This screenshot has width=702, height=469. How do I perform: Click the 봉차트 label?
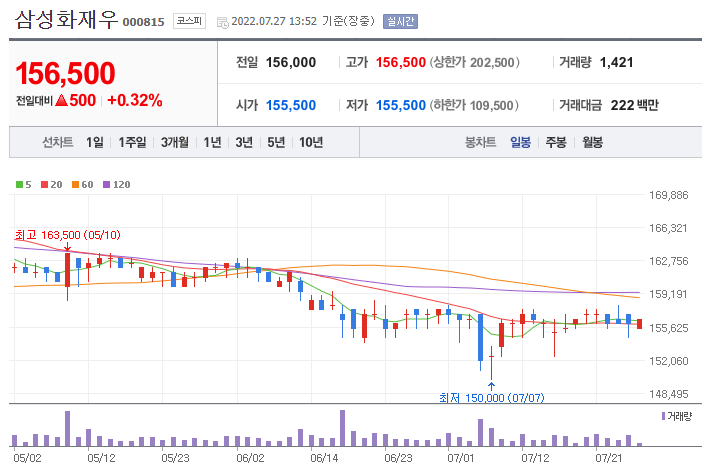click(x=480, y=142)
